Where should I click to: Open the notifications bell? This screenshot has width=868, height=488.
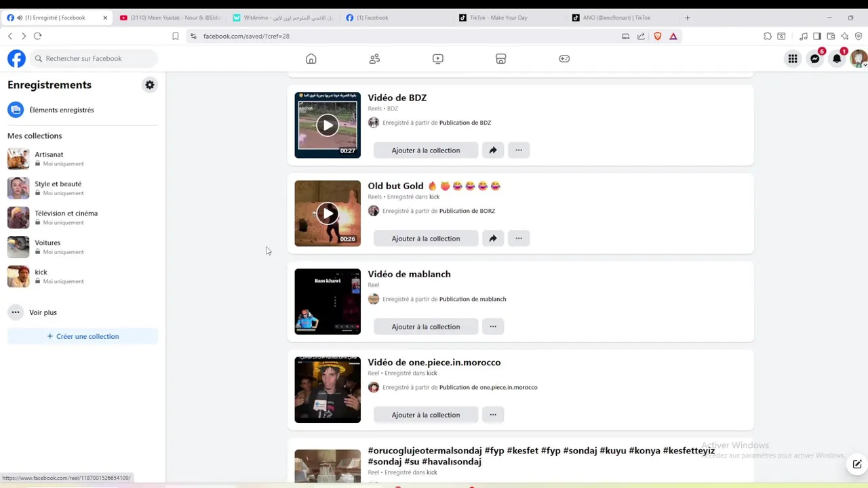pyautogui.click(x=837, y=59)
